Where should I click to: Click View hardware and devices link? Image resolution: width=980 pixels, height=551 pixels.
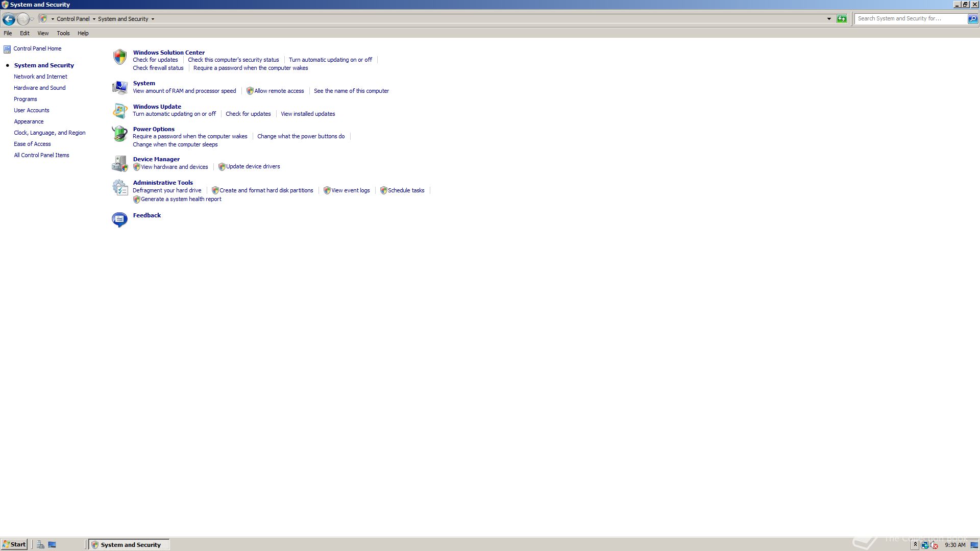click(x=175, y=167)
